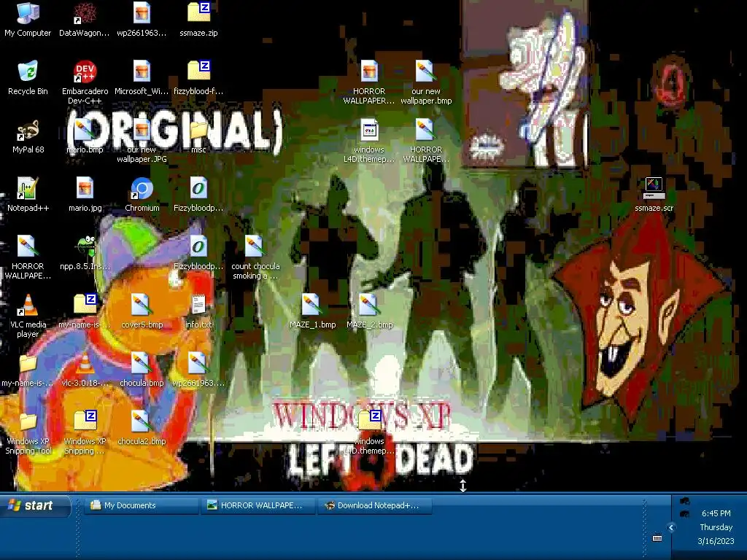Image resolution: width=747 pixels, height=560 pixels.
Task: Open the Windows XP Snipping Tool folder
Action: [x=28, y=422]
